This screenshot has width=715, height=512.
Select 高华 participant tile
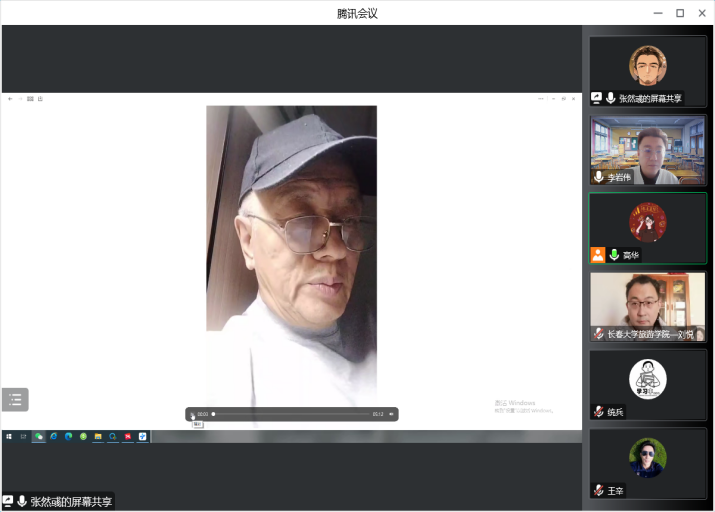coord(648,228)
